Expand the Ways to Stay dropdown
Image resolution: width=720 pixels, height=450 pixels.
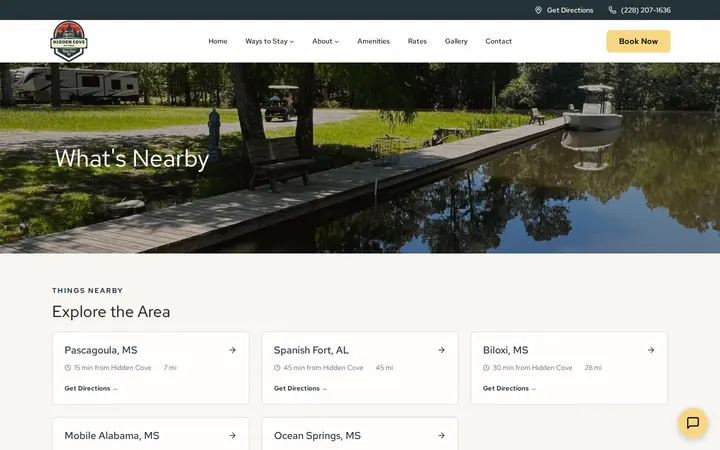(x=270, y=41)
